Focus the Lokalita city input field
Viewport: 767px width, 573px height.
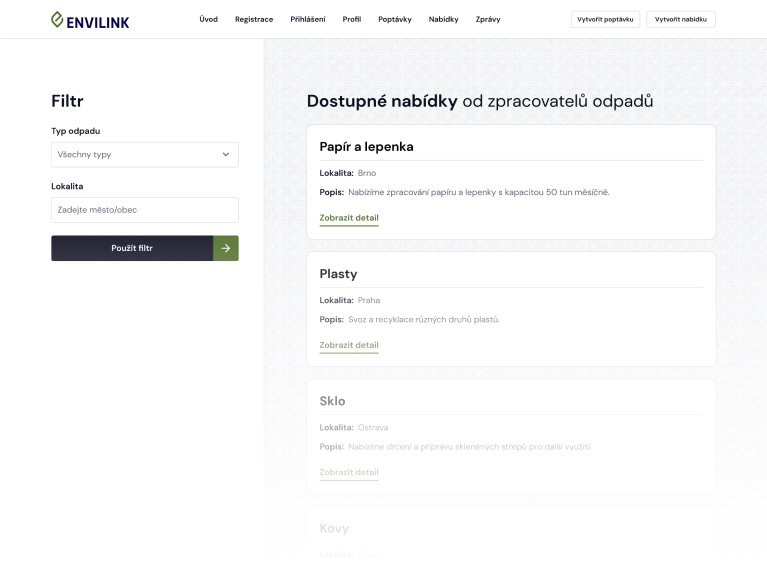pyautogui.click(x=144, y=210)
